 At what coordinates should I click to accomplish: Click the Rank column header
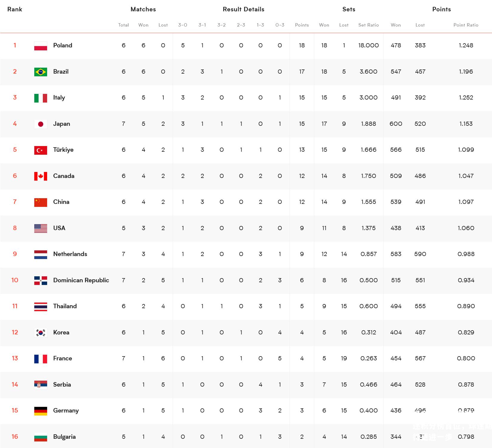point(15,9)
